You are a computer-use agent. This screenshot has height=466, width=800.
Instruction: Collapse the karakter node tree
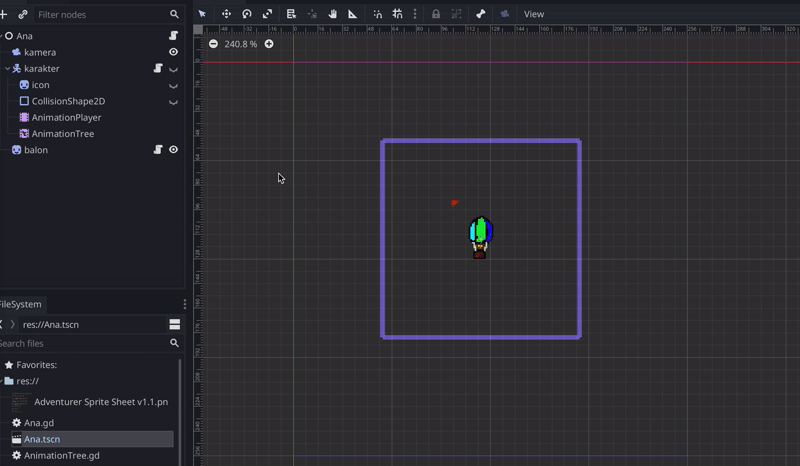(7, 68)
